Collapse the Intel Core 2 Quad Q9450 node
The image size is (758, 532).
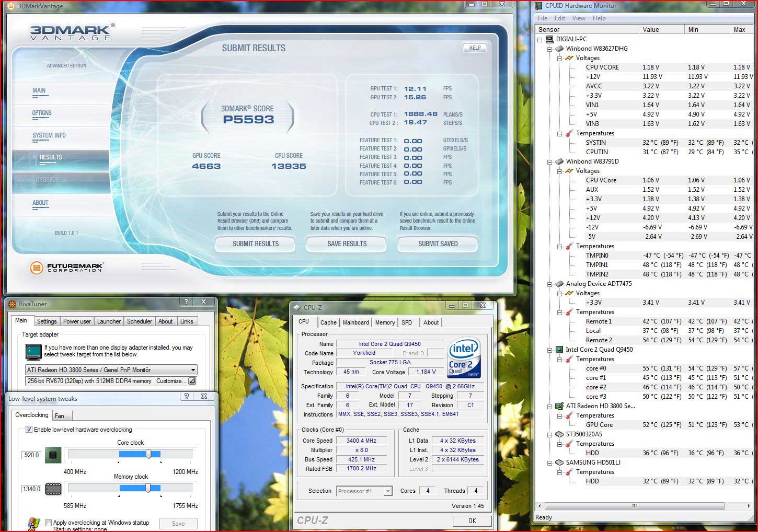tap(550, 350)
